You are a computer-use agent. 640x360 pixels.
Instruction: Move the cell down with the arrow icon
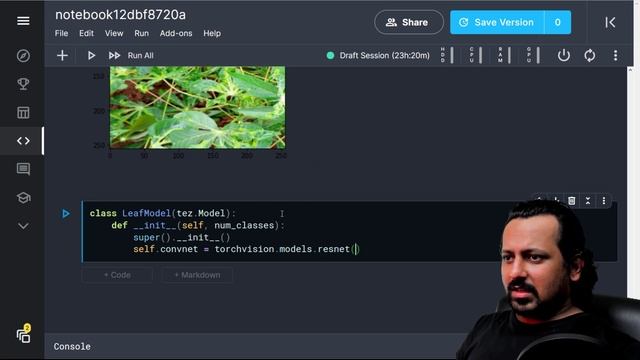pos(556,199)
